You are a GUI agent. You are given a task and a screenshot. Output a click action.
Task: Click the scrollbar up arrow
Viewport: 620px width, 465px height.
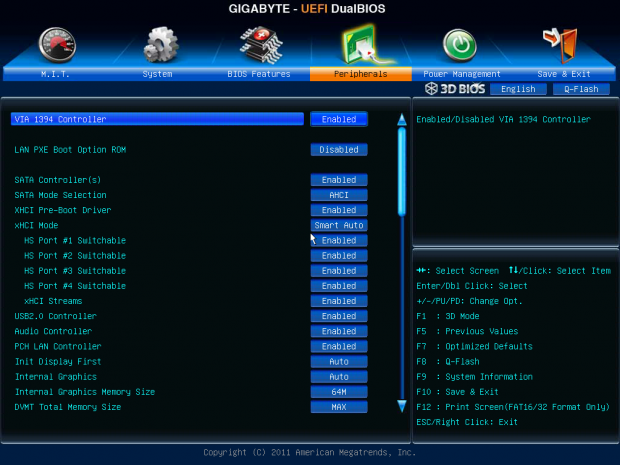coord(402,119)
